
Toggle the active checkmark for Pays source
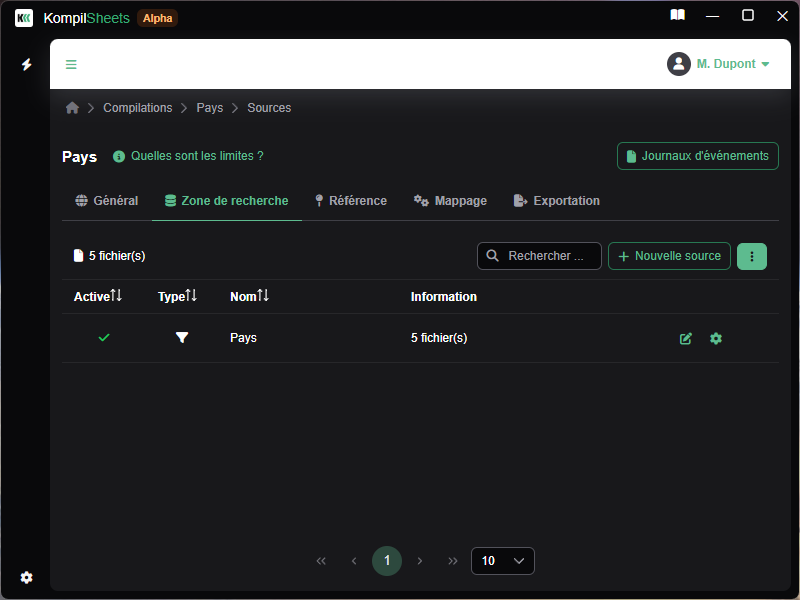104,338
